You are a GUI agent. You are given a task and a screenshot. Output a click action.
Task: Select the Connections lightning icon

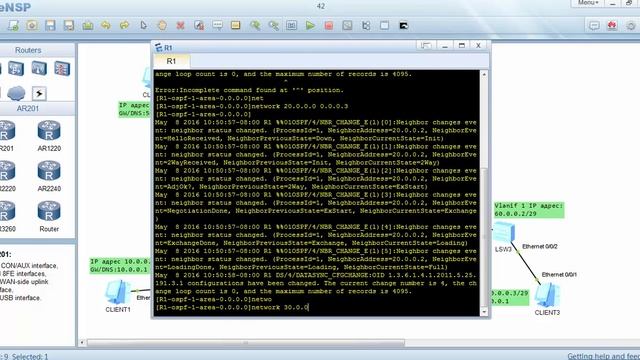pos(39,93)
